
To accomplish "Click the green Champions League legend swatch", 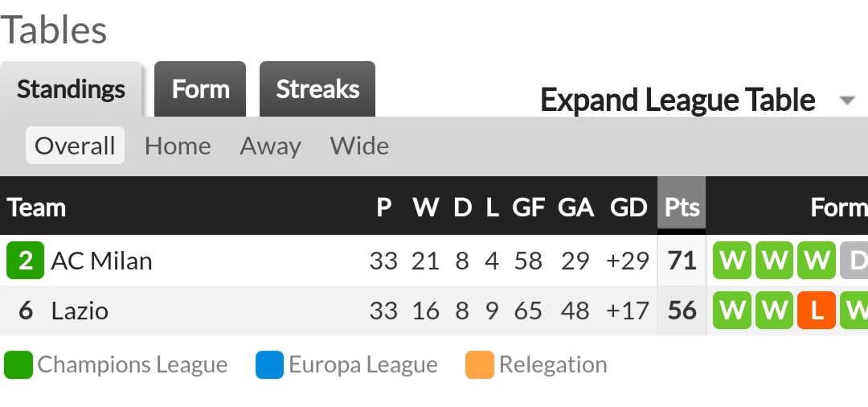I will coord(18,365).
